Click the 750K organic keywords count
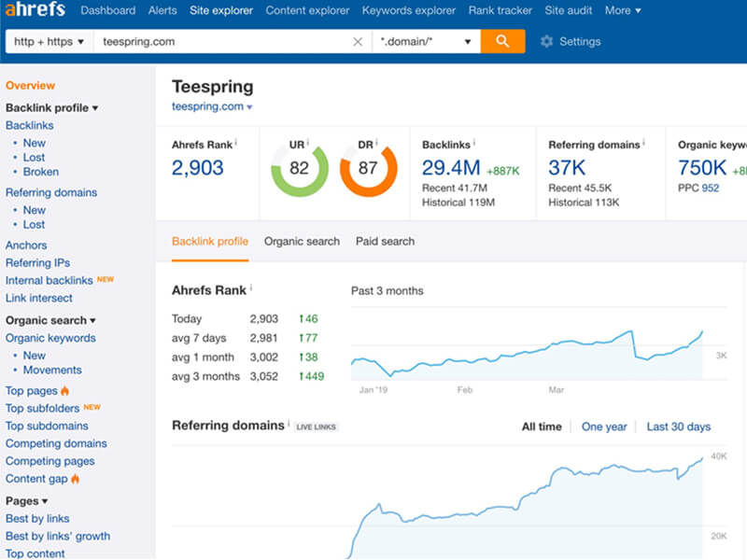This screenshot has width=747, height=560. pyautogui.click(x=702, y=168)
